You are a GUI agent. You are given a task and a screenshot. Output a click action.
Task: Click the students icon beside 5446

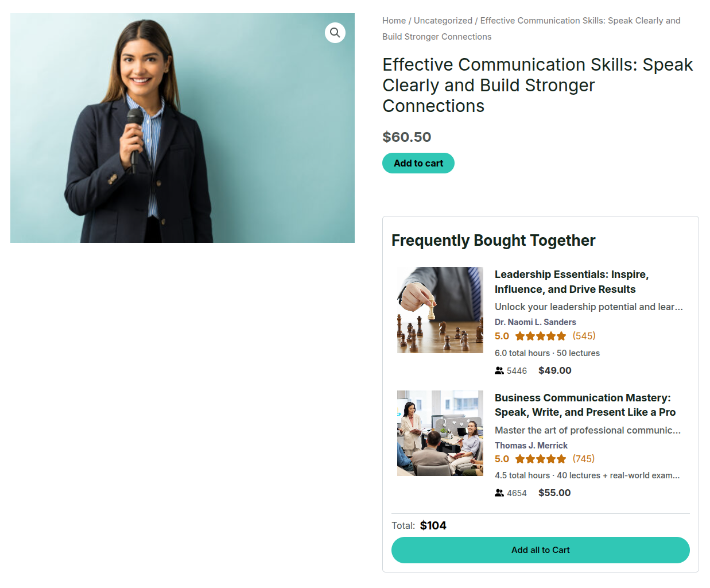(x=499, y=371)
